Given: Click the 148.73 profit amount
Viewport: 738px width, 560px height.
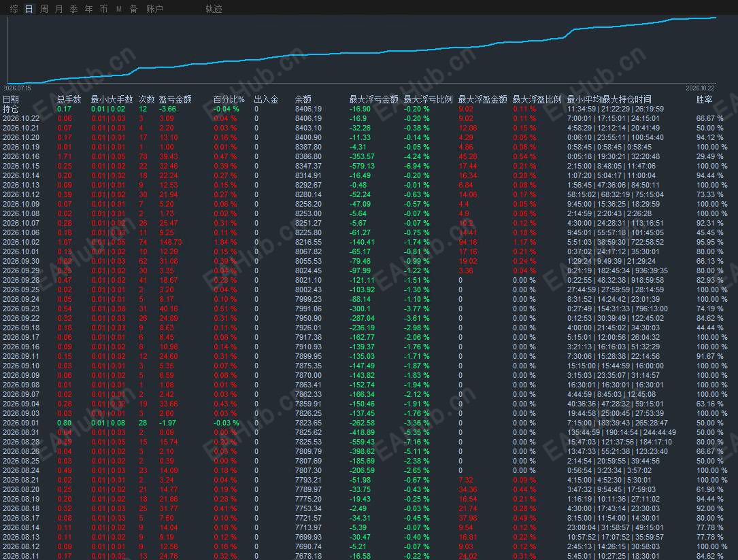Looking at the screenshot, I should pos(170,242).
